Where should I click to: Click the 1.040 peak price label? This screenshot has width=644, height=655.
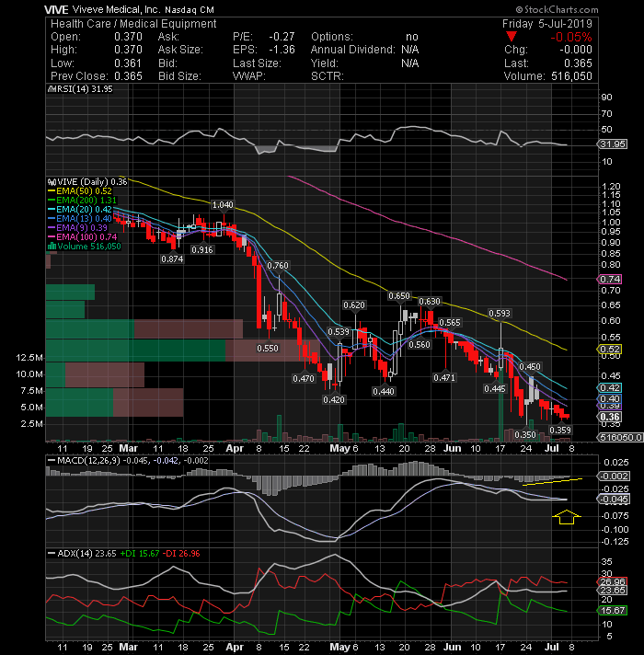tap(223, 205)
